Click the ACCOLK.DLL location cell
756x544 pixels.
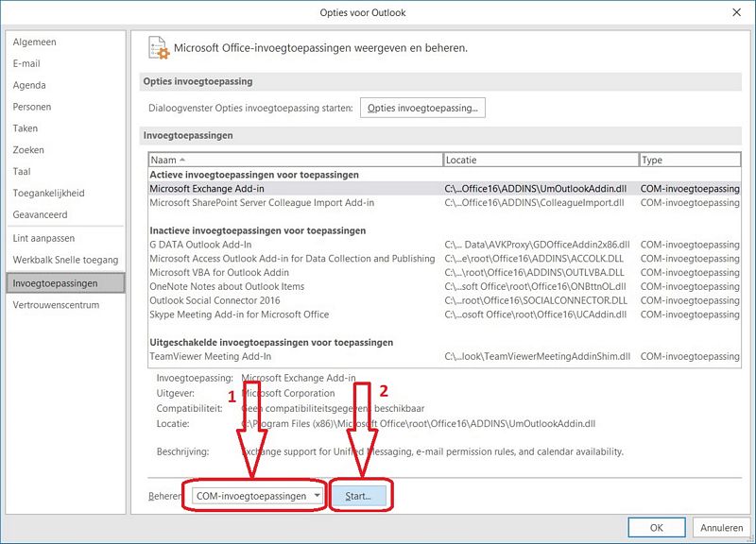[x=534, y=259]
